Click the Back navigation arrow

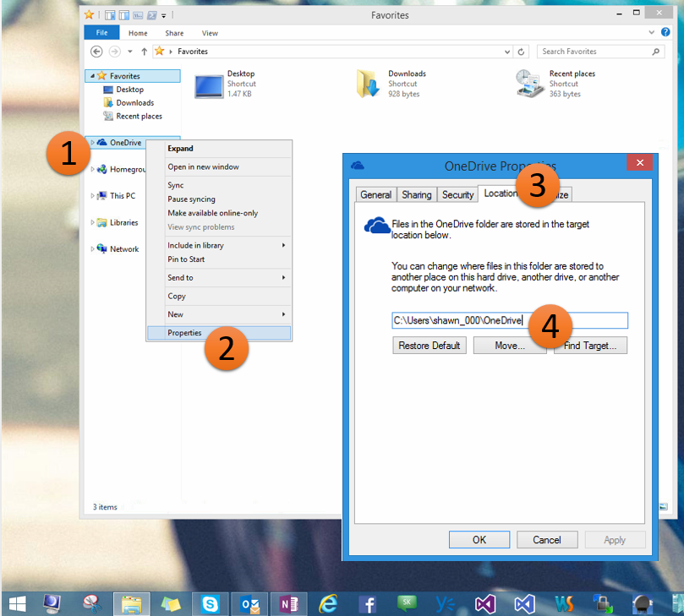(96, 52)
